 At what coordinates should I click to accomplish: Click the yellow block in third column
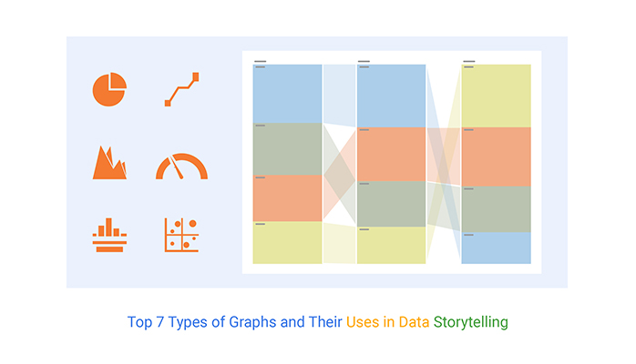pos(496,96)
